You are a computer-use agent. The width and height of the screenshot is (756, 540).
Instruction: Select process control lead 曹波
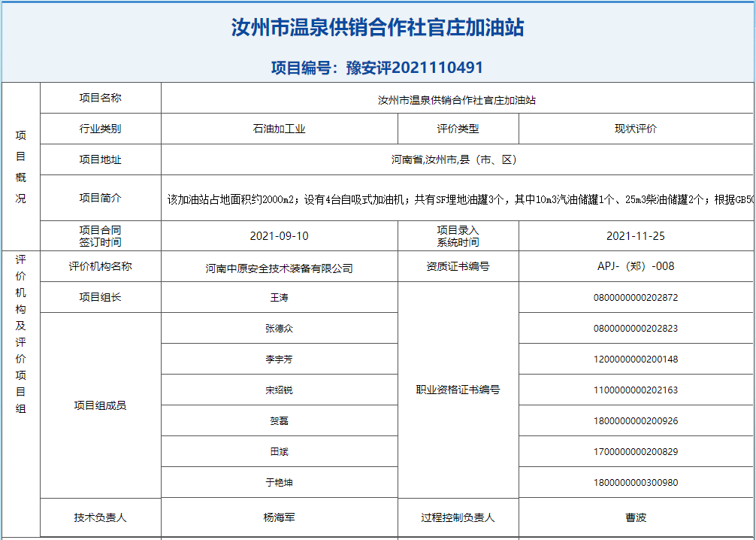(636, 517)
